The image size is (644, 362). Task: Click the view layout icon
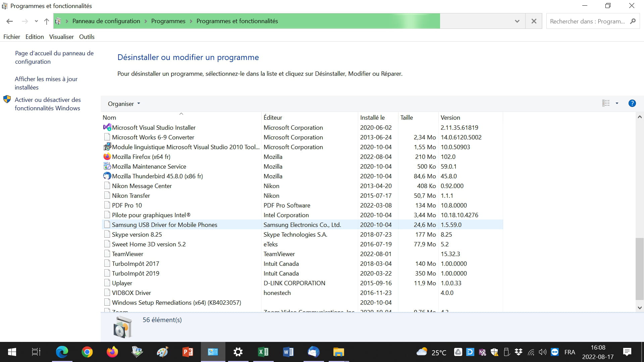tap(606, 103)
